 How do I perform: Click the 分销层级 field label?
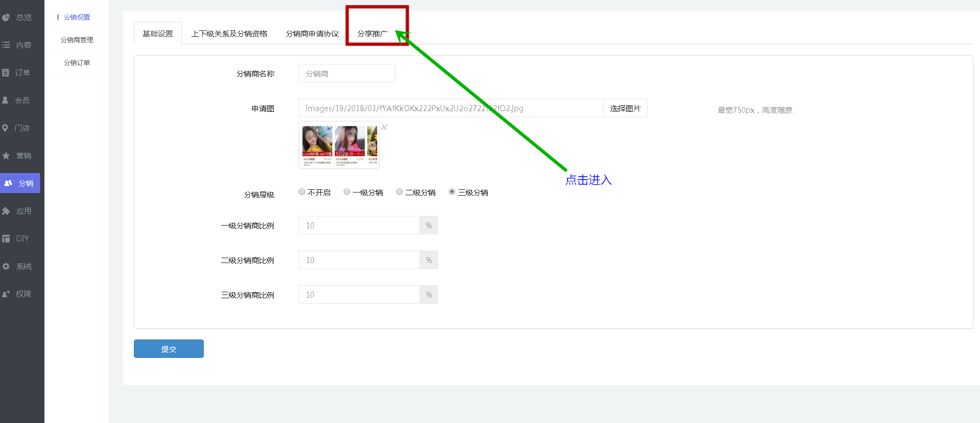[259, 195]
